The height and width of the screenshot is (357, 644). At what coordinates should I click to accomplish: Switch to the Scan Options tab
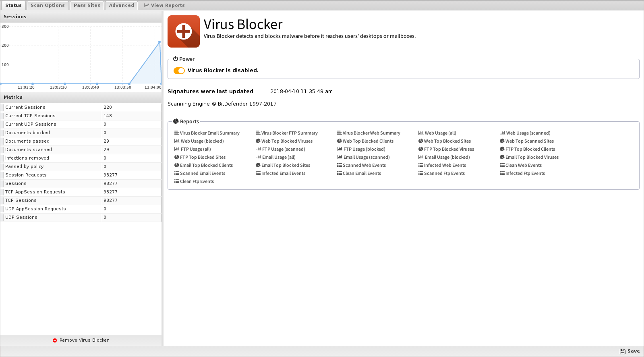coord(48,5)
